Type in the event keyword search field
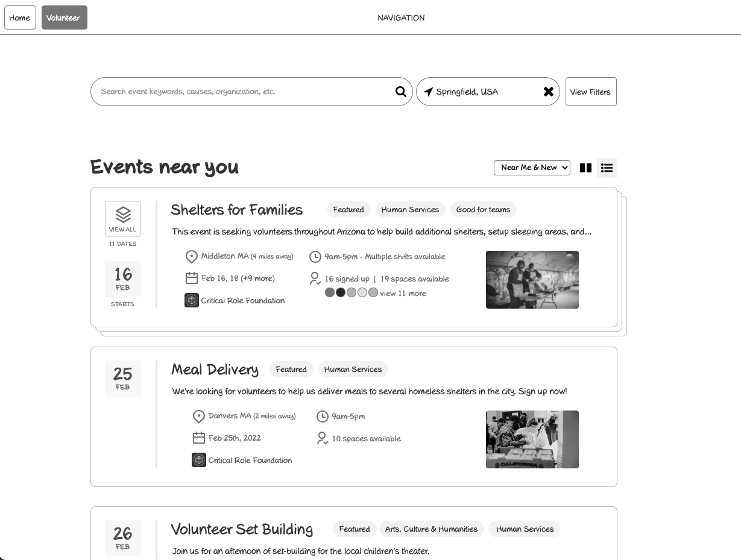The height and width of the screenshot is (560, 741). pos(241,92)
